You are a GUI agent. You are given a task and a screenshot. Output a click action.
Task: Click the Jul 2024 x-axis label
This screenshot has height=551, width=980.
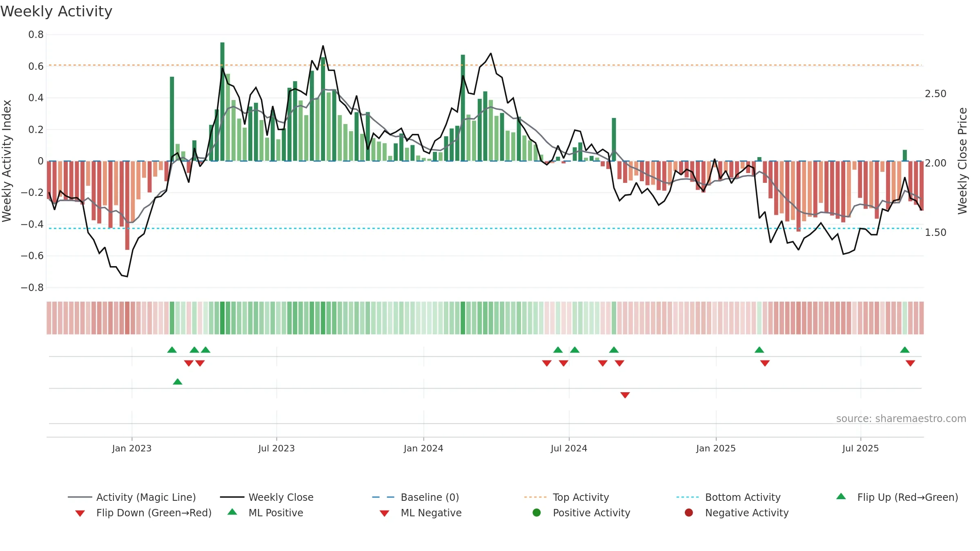click(x=569, y=448)
